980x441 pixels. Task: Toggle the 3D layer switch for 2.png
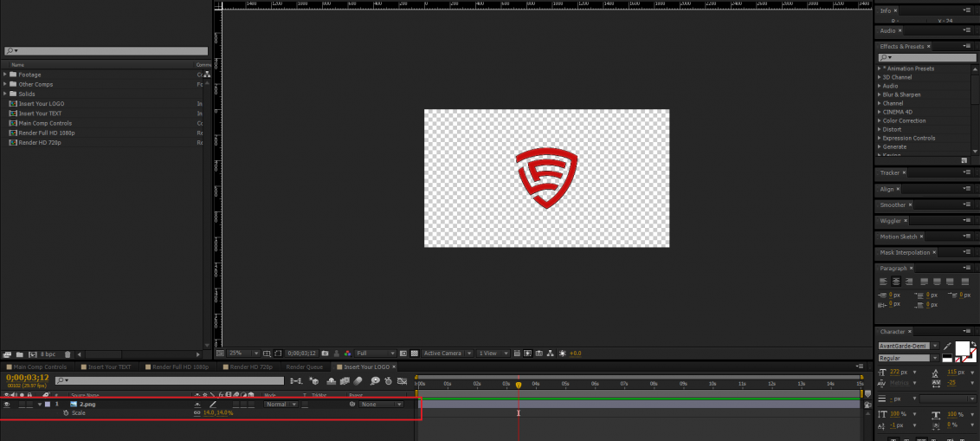pyautogui.click(x=251, y=404)
